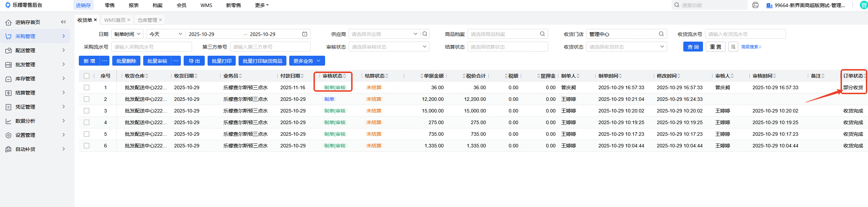Viewport: 868px width, 207px height.
Task: Click the column settings icon beside 重置
Action: 733,47
